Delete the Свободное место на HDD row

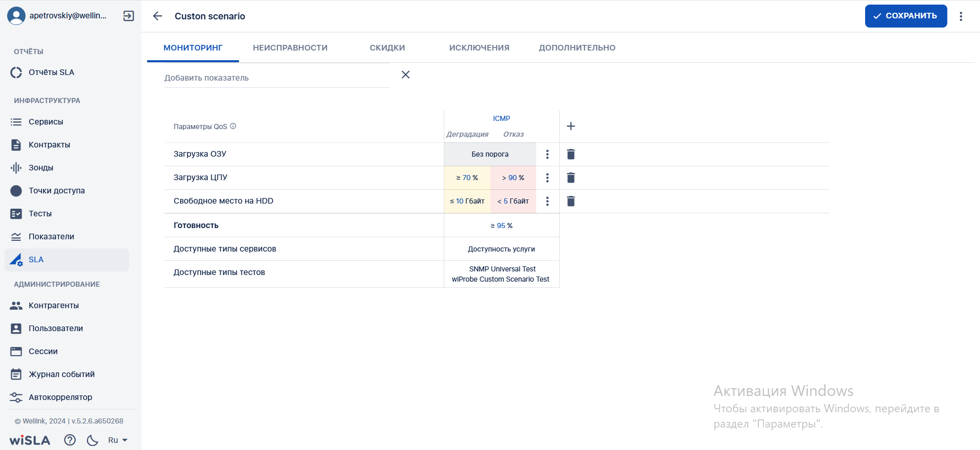571,201
